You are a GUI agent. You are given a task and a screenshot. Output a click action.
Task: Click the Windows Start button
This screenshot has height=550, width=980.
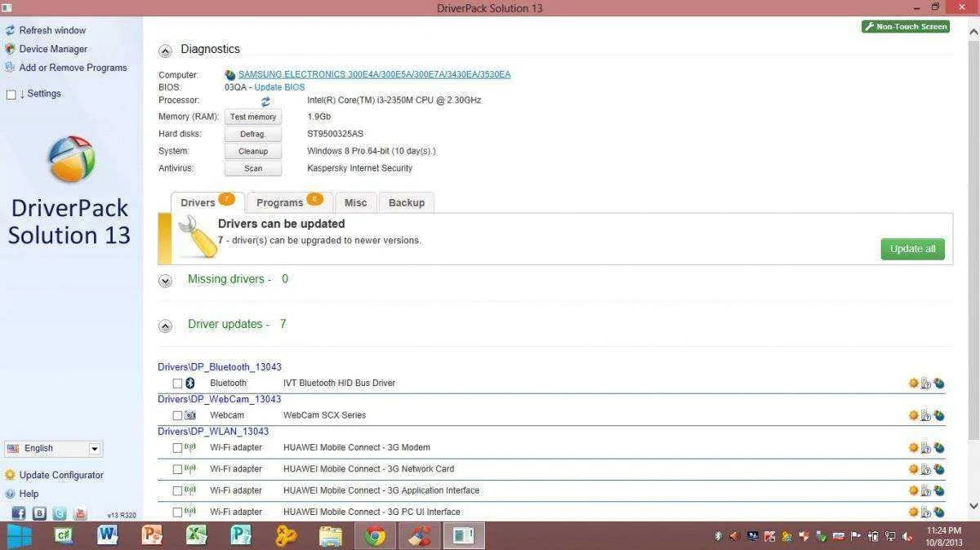pyautogui.click(x=19, y=535)
